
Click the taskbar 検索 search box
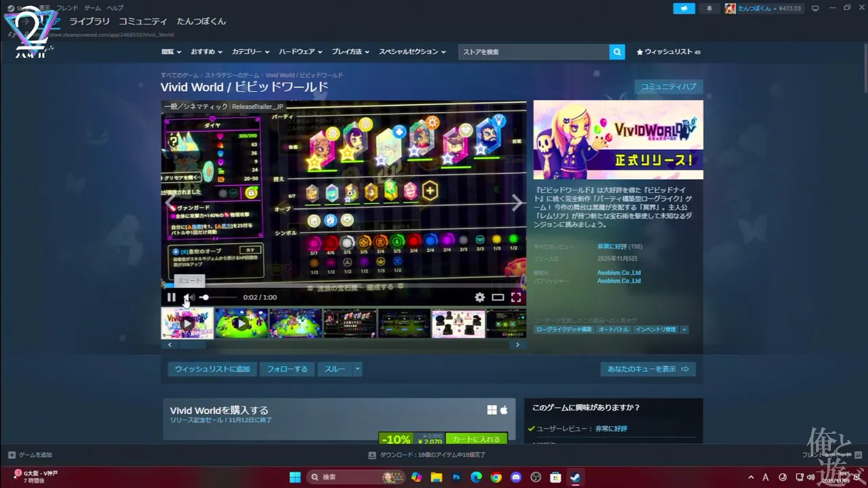click(x=356, y=477)
